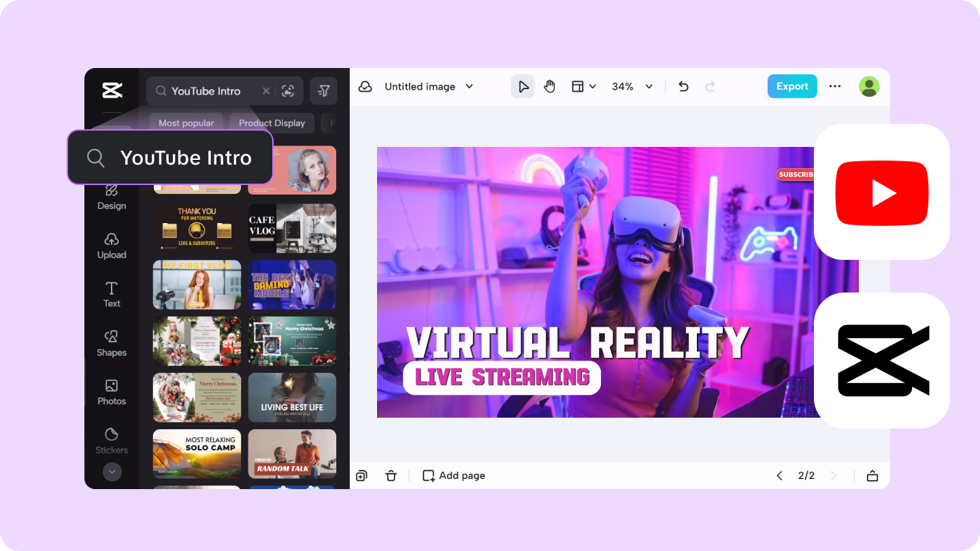
Task: Undo the last action
Action: pos(684,86)
